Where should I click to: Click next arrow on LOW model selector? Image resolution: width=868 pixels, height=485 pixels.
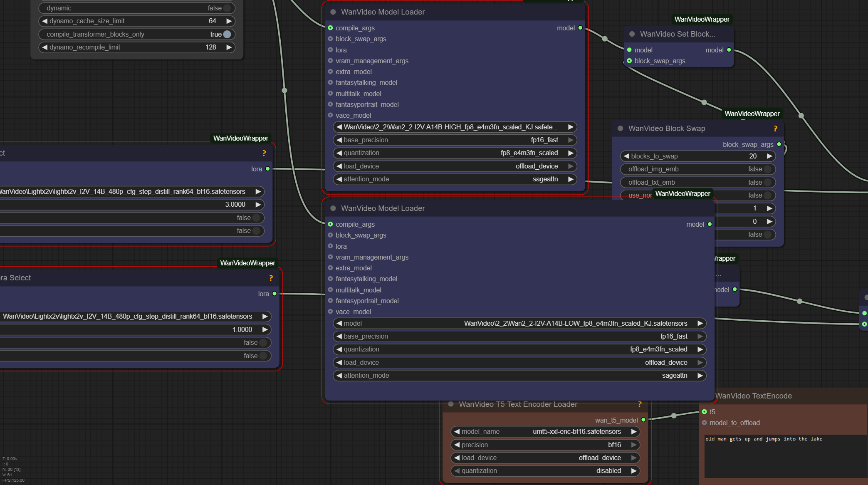tap(700, 323)
